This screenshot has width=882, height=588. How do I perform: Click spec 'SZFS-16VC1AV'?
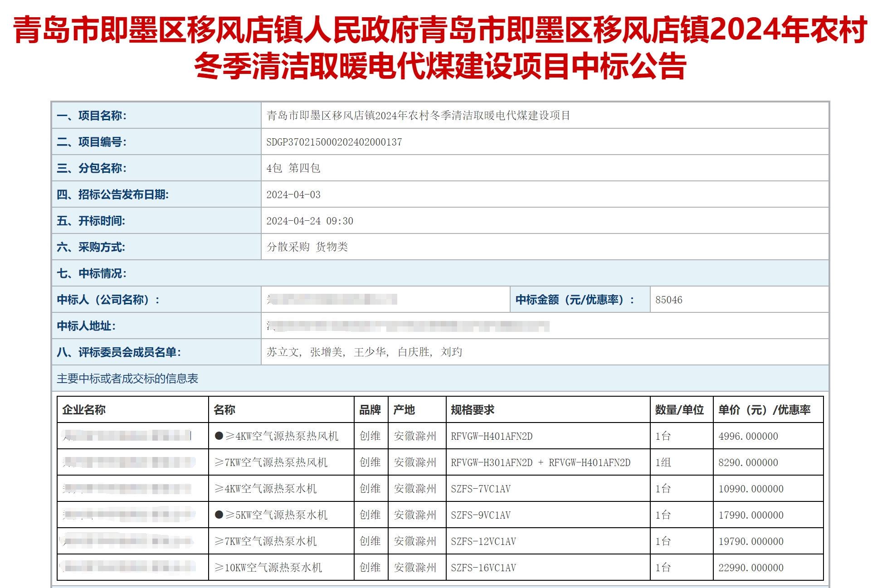483,568
